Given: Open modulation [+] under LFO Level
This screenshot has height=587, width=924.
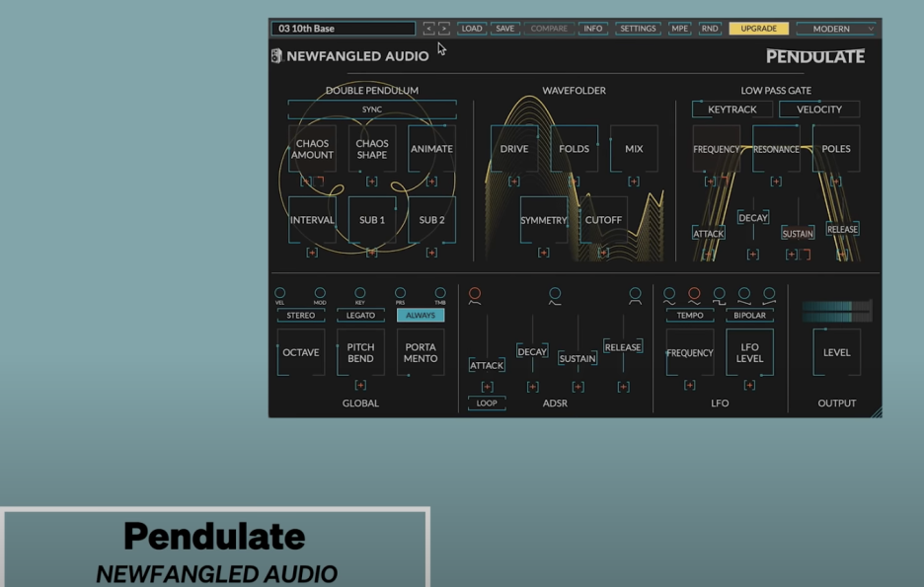Looking at the screenshot, I should pyautogui.click(x=749, y=385).
